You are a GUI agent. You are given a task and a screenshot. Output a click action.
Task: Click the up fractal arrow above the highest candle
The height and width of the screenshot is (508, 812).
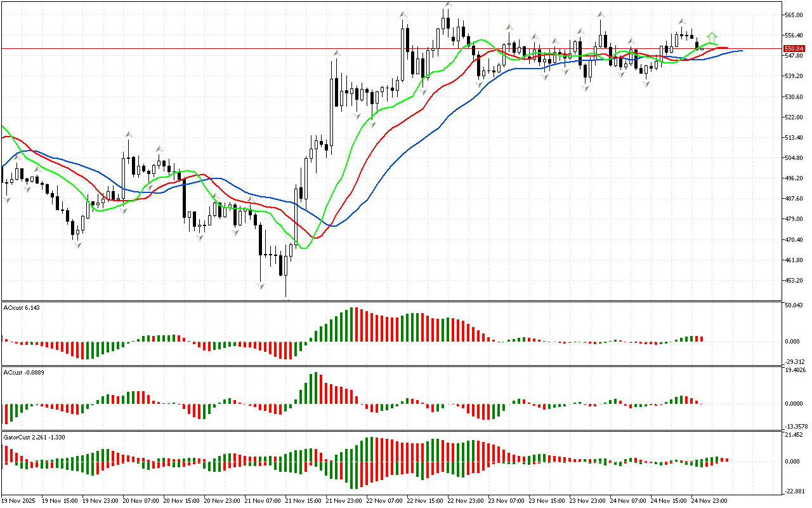448,4
